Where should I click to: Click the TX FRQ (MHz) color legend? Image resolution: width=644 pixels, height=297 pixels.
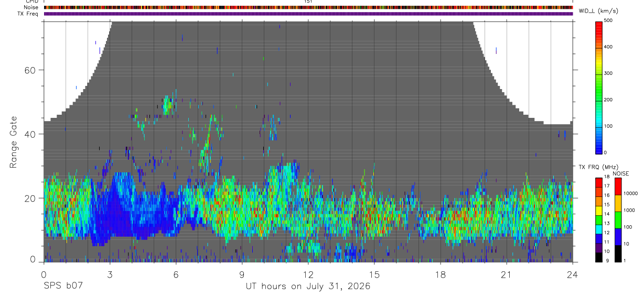coord(599,220)
